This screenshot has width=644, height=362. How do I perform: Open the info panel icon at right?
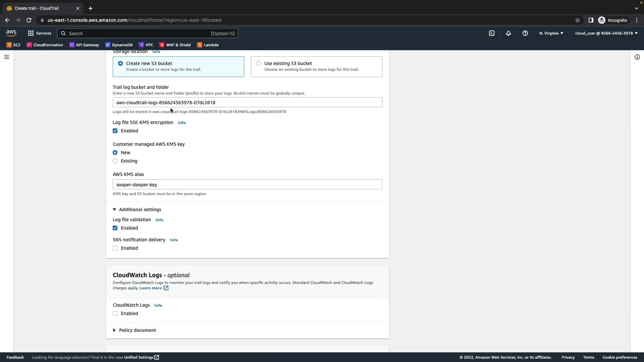(637, 57)
